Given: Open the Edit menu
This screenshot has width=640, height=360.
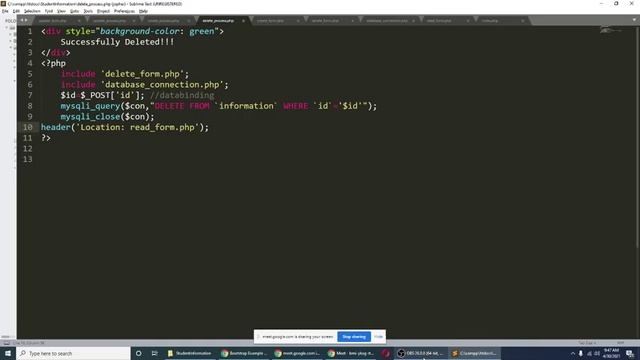Looking at the screenshot, I should (16, 11).
